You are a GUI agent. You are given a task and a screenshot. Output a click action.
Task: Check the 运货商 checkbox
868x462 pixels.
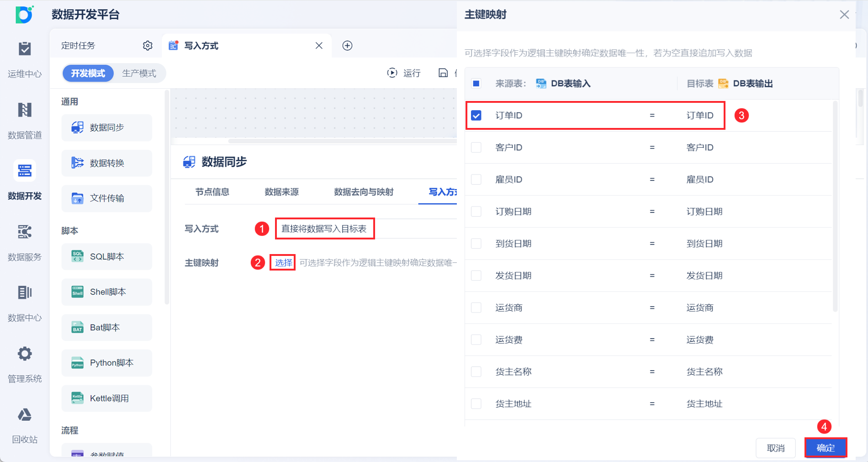476,308
